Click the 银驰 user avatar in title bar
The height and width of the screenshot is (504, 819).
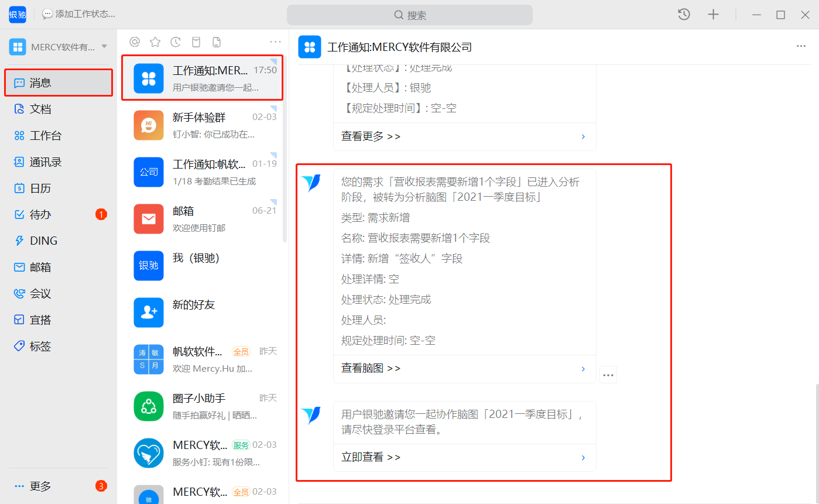click(x=18, y=15)
